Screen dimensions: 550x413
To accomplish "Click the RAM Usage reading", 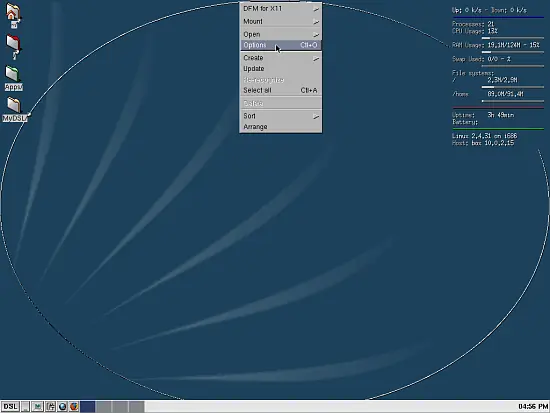I will (496, 45).
